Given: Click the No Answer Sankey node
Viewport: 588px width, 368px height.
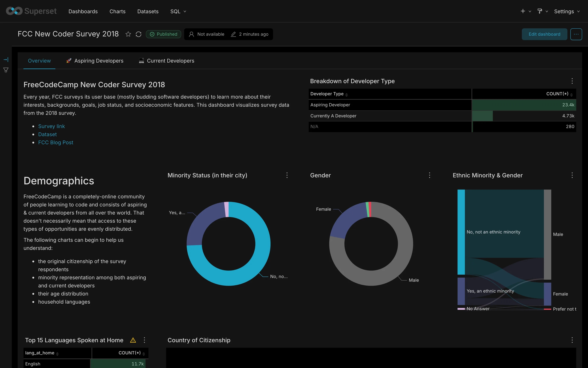Looking at the screenshot, I should pos(461,309).
